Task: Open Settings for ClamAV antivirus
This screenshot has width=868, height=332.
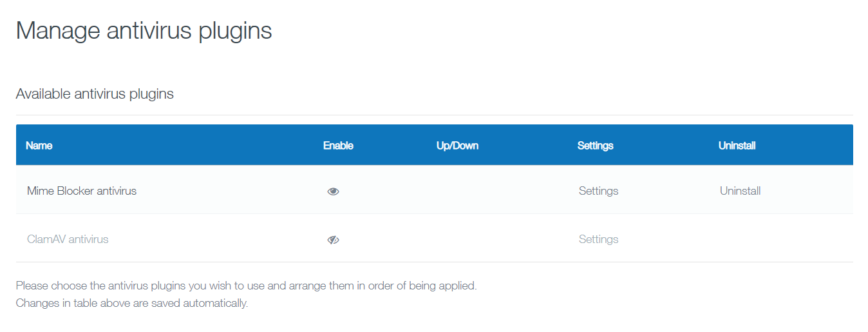Action: point(598,239)
